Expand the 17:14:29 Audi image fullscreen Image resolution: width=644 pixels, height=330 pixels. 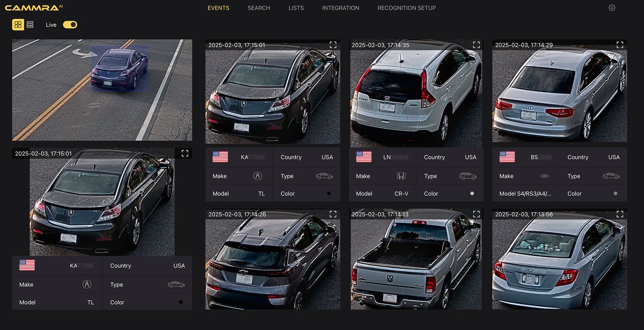point(620,45)
